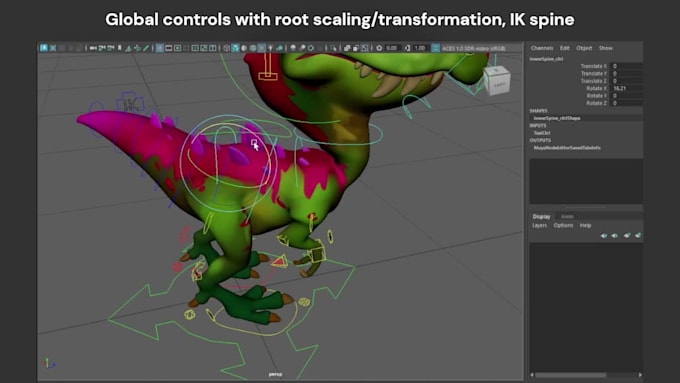This screenshot has height=383, width=680.
Task: Switch to the Anim layer tab
Action: coord(567,216)
